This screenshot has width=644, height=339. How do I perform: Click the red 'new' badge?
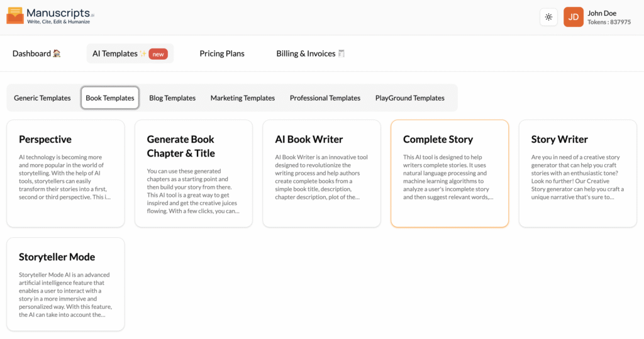tap(158, 54)
